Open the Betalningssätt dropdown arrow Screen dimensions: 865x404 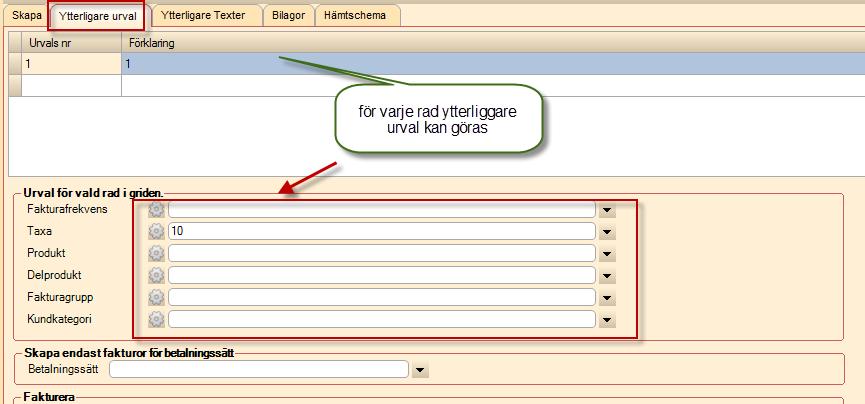click(x=420, y=370)
